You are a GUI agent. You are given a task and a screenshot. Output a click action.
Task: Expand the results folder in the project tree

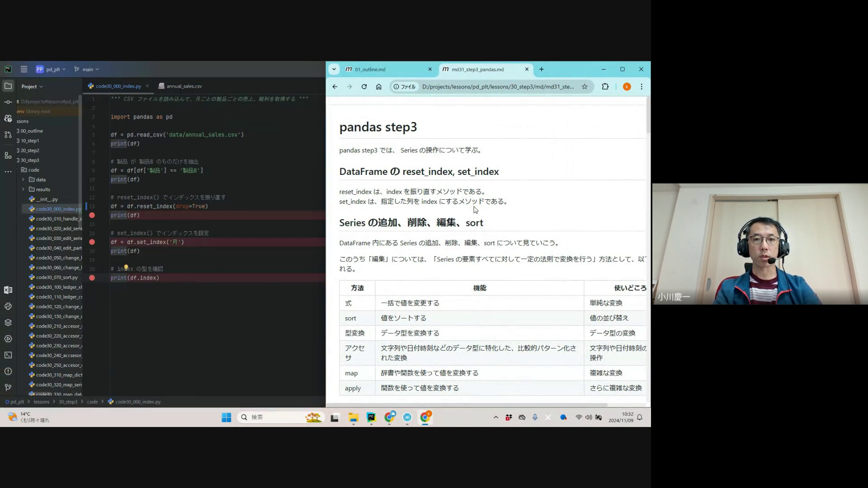[x=23, y=189]
